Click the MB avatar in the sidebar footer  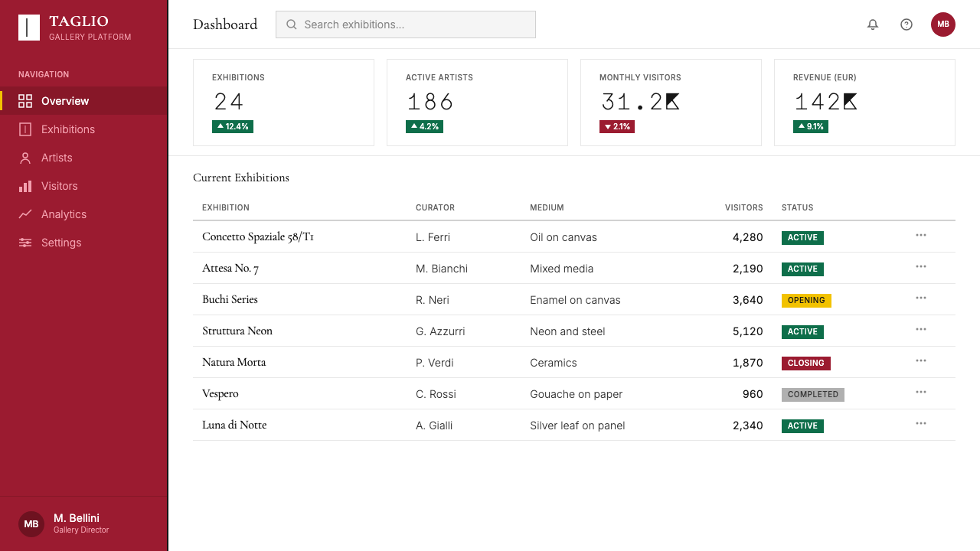pos(31,524)
